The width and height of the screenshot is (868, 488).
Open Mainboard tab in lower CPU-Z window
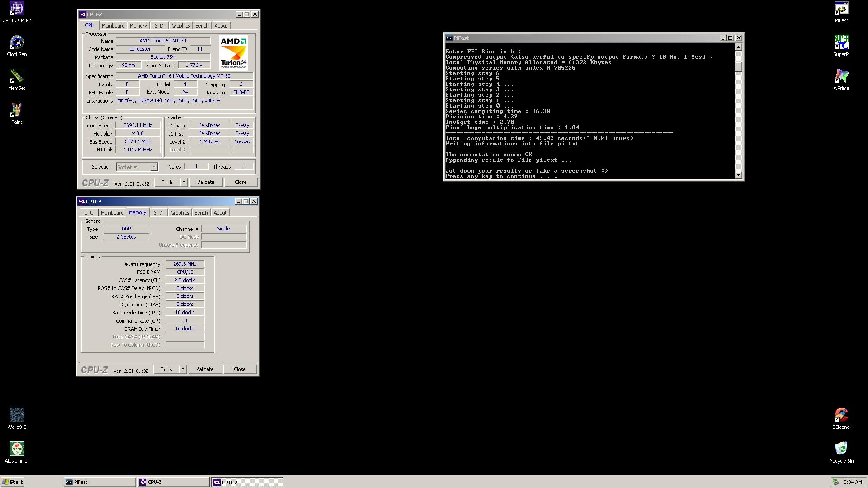[112, 213]
